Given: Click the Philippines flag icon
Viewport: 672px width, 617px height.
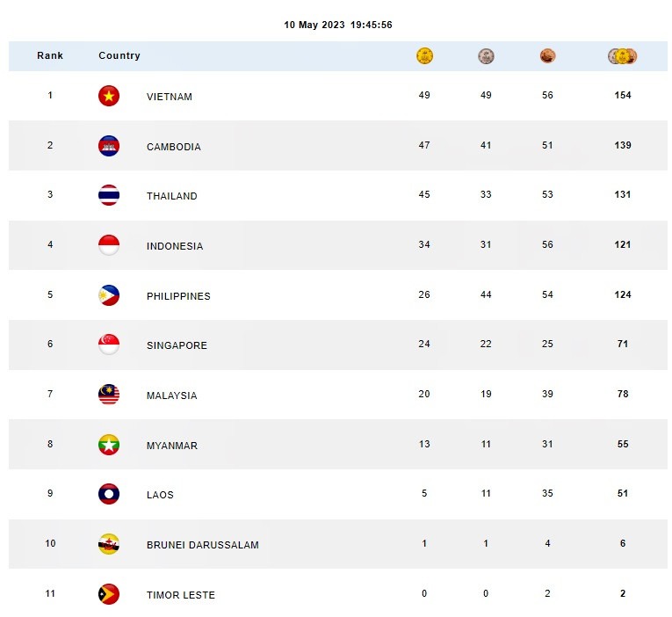Looking at the screenshot, I should [109, 295].
